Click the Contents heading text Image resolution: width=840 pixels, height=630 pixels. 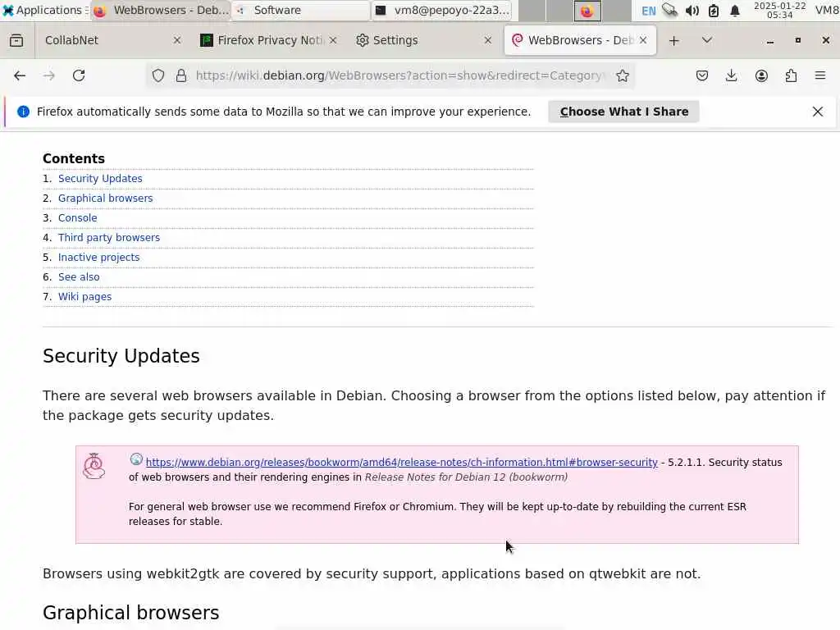(x=73, y=158)
